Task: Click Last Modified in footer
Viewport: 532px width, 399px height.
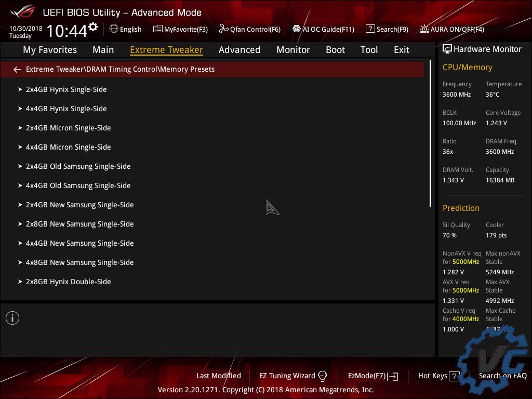Action: (219, 376)
